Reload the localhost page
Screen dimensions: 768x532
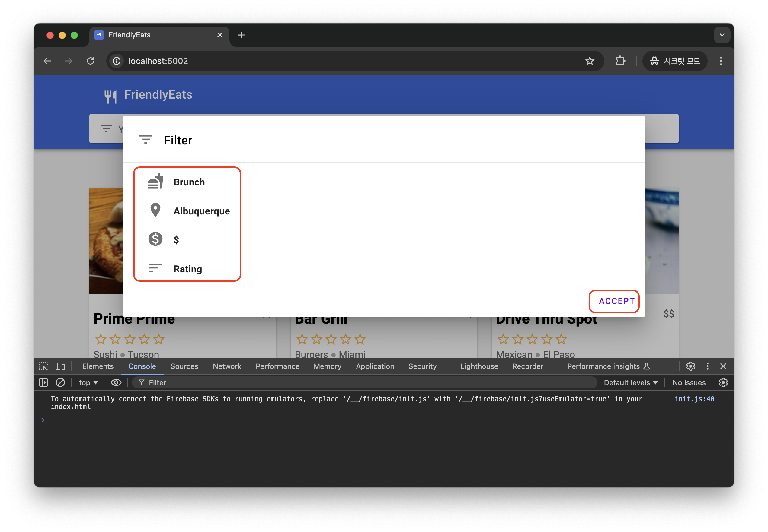click(x=91, y=61)
